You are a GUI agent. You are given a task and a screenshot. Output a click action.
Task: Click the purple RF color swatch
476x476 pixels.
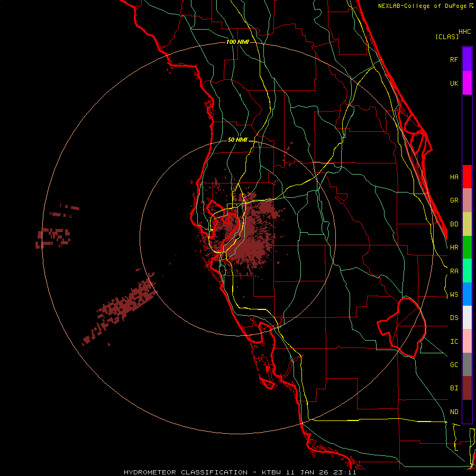(x=467, y=59)
